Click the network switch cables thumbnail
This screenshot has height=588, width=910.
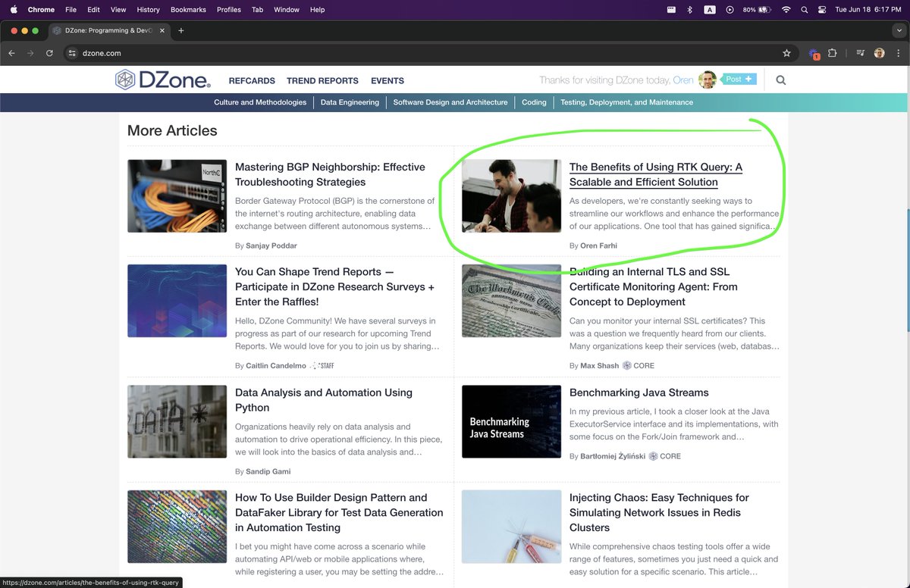(x=177, y=195)
